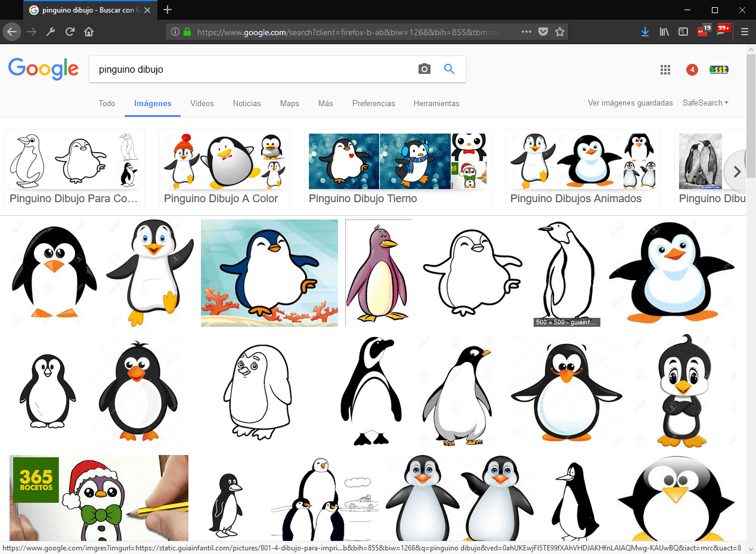Switch to the Vídeos tab
Screen dimensions: 756x554
[202, 103]
